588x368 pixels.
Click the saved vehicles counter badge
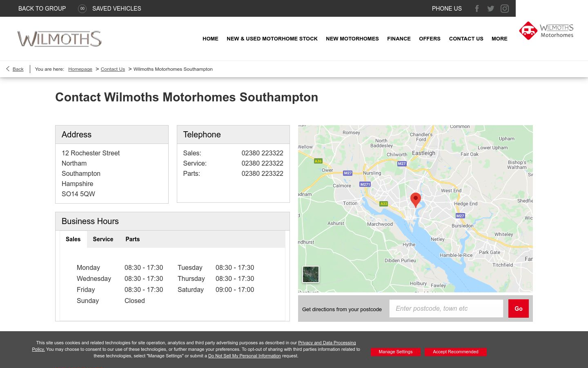pos(82,9)
